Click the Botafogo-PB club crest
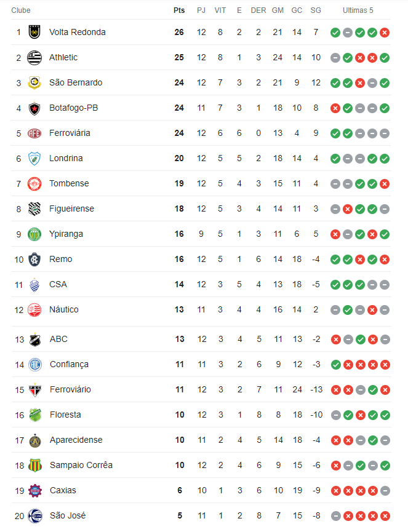 [34, 108]
